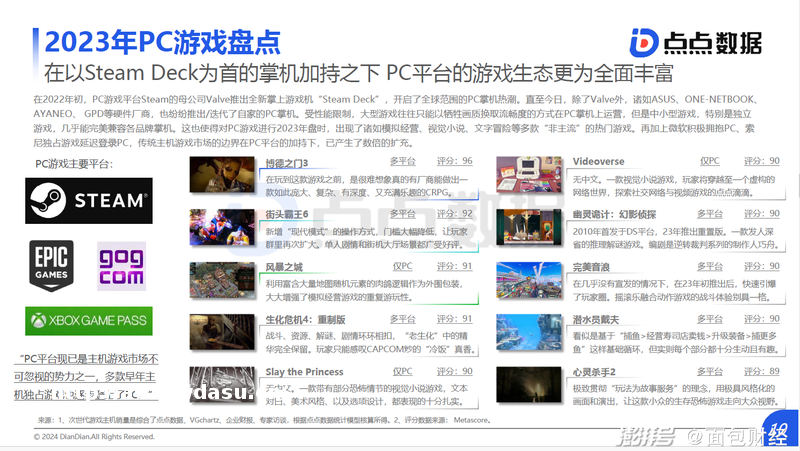Screen dimensions: 800x451
Task: Click the 心灵杀手2 game title
Action: coord(594,372)
